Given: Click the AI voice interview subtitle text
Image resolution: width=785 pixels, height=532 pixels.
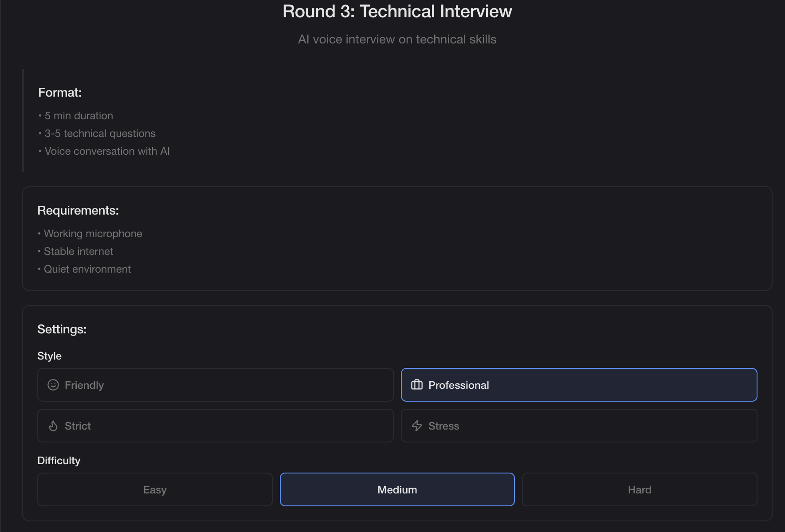Looking at the screenshot, I should point(397,39).
